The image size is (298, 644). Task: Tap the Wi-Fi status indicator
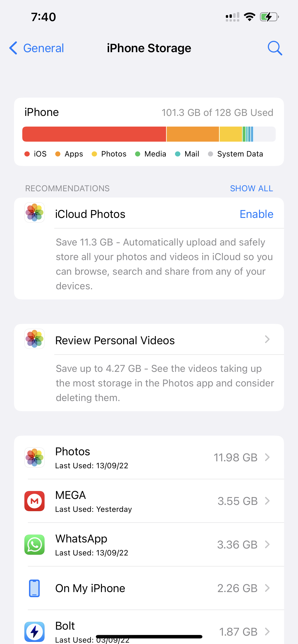tap(249, 17)
